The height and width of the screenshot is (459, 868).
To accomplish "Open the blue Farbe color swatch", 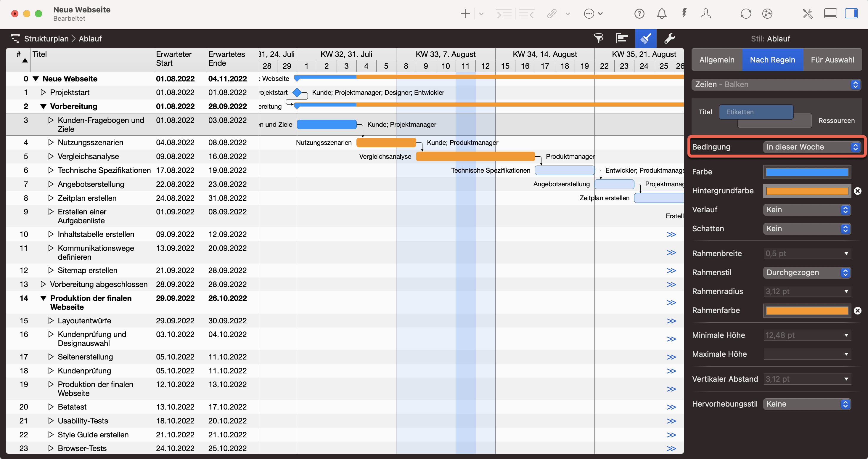I will [807, 172].
